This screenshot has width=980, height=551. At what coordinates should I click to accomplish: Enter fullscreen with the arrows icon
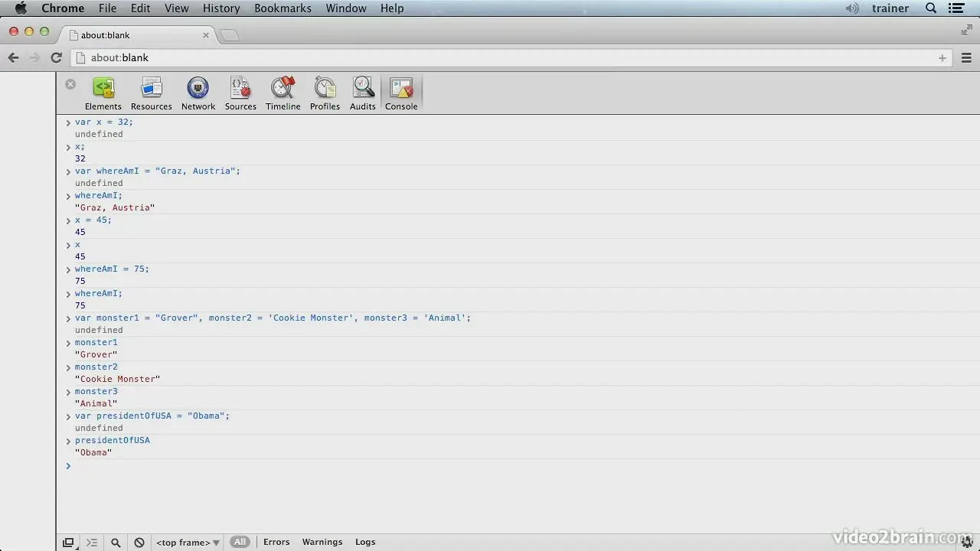point(966,31)
